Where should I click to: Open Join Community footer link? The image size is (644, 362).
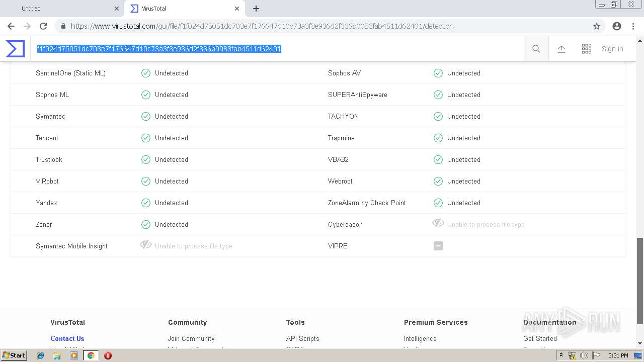coord(191,338)
